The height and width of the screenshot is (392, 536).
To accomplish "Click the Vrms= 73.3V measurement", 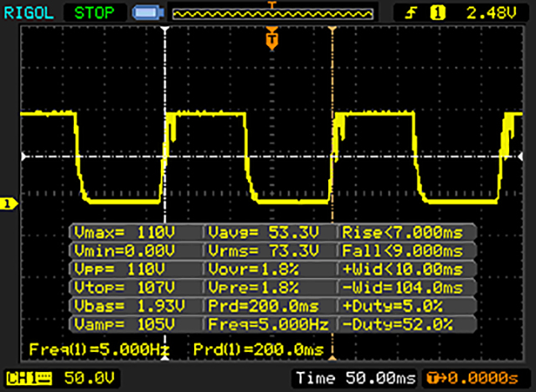I will pyautogui.click(x=264, y=250).
